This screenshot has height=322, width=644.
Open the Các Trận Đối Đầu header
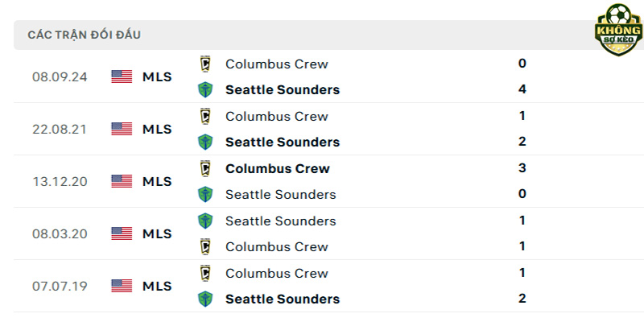(85, 35)
